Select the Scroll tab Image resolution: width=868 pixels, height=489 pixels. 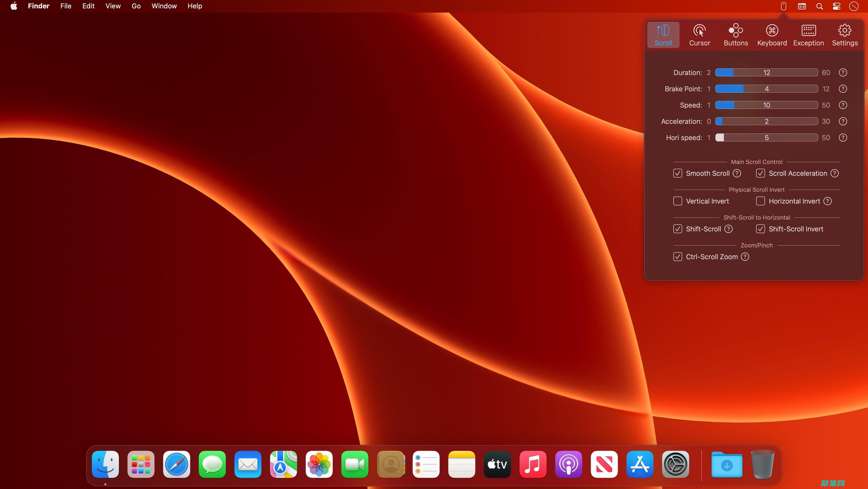coord(663,35)
